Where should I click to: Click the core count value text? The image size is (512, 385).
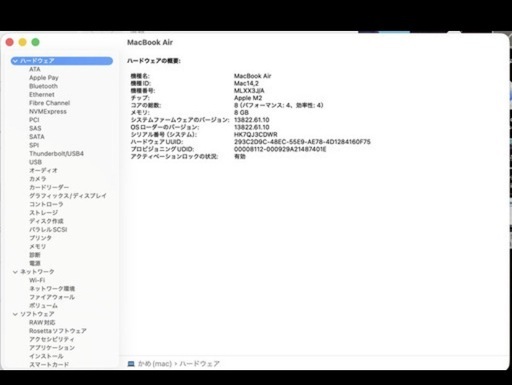coord(279,105)
